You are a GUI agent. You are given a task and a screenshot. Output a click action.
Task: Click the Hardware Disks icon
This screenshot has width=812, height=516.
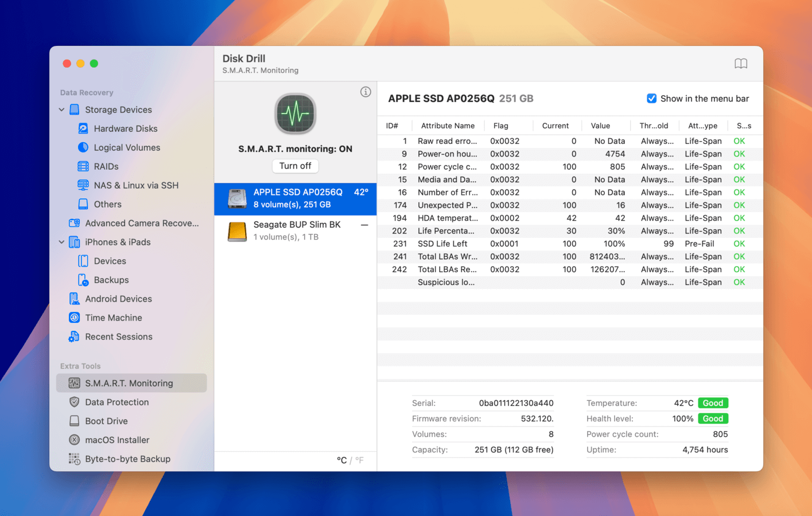click(83, 128)
